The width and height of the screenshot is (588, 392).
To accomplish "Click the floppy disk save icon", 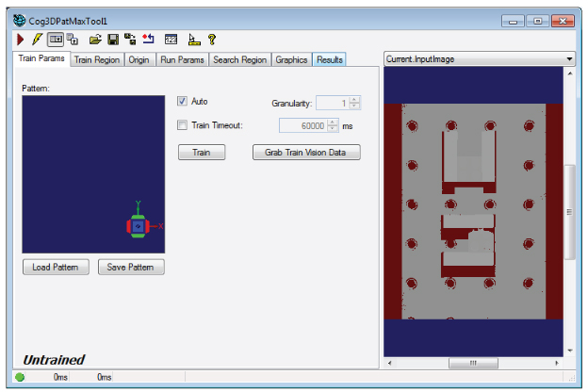I will (x=112, y=40).
